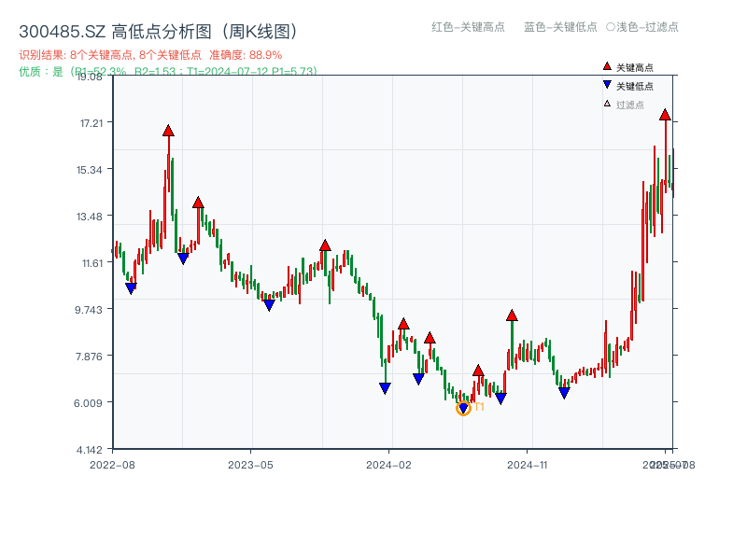This screenshot has height=560, width=747.
Task: Click the blue key-low marker below the 2024-02 label
Action: 385,387
